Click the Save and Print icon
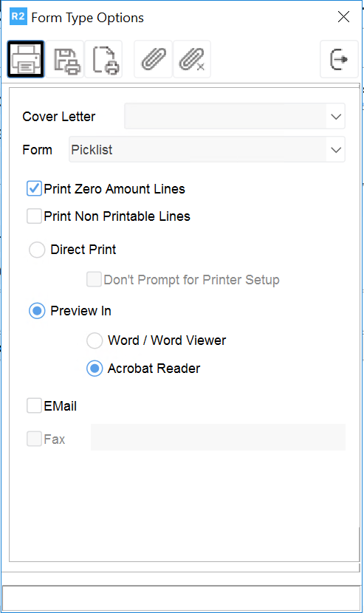364x613 pixels. click(65, 59)
